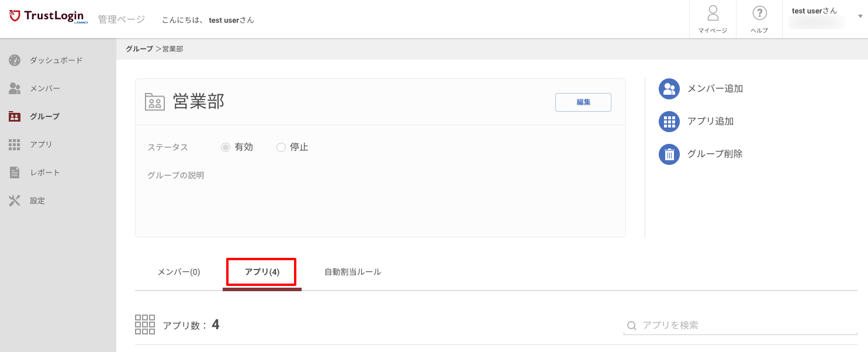Screen dimensions: 868x352
Task: Click the members people icon in sidebar
Action: click(15, 88)
